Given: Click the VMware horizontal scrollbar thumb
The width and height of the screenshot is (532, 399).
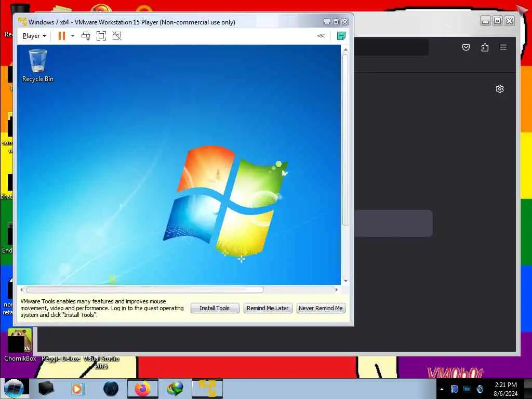Looking at the screenshot, I should 145,290.
